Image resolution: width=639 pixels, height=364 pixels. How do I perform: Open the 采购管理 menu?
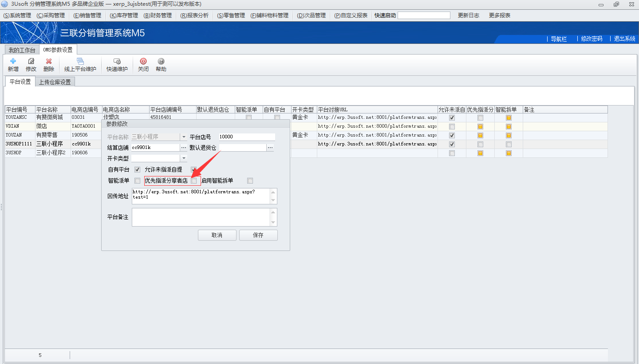tap(51, 15)
